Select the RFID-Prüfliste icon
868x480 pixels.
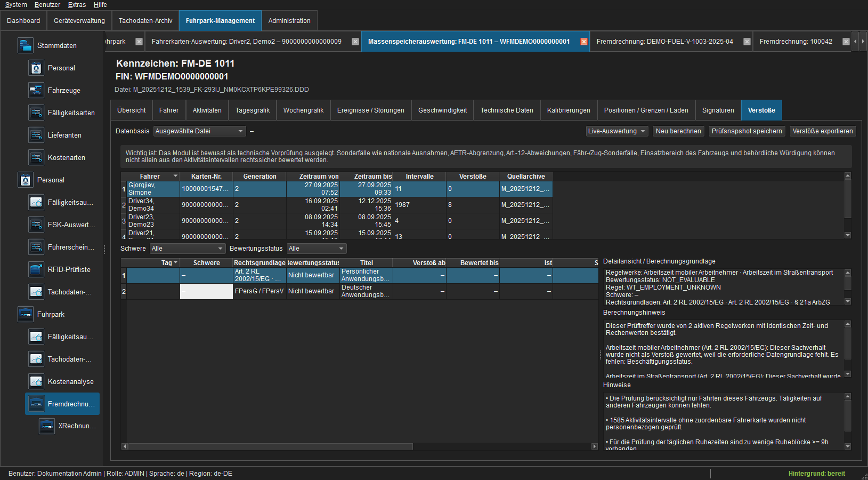(x=36, y=269)
